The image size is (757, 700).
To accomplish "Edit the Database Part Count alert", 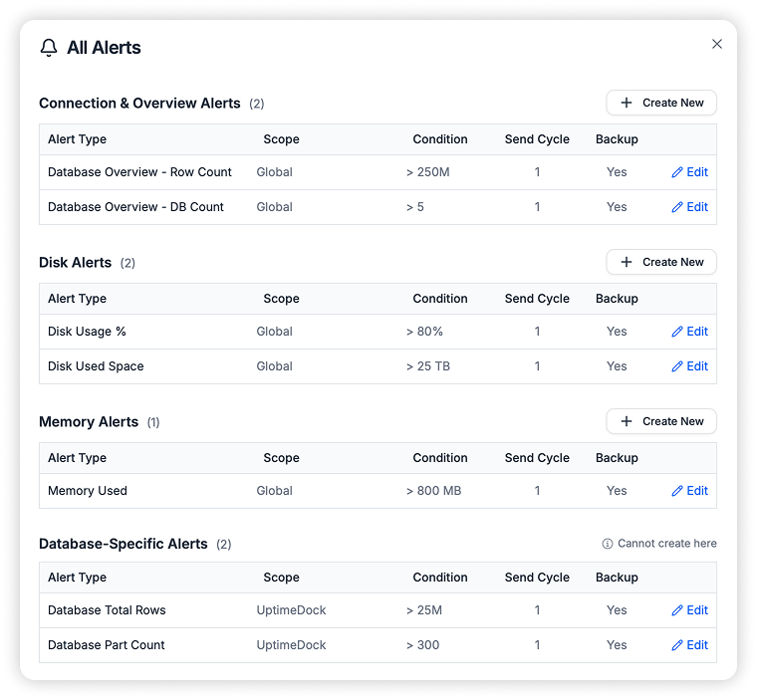I will (x=690, y=645).
